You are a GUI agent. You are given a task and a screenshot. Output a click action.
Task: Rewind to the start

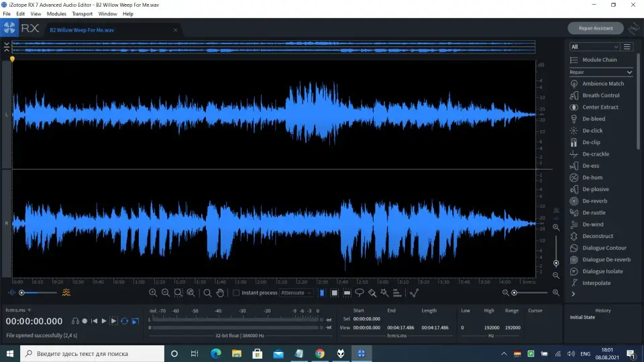95,321
